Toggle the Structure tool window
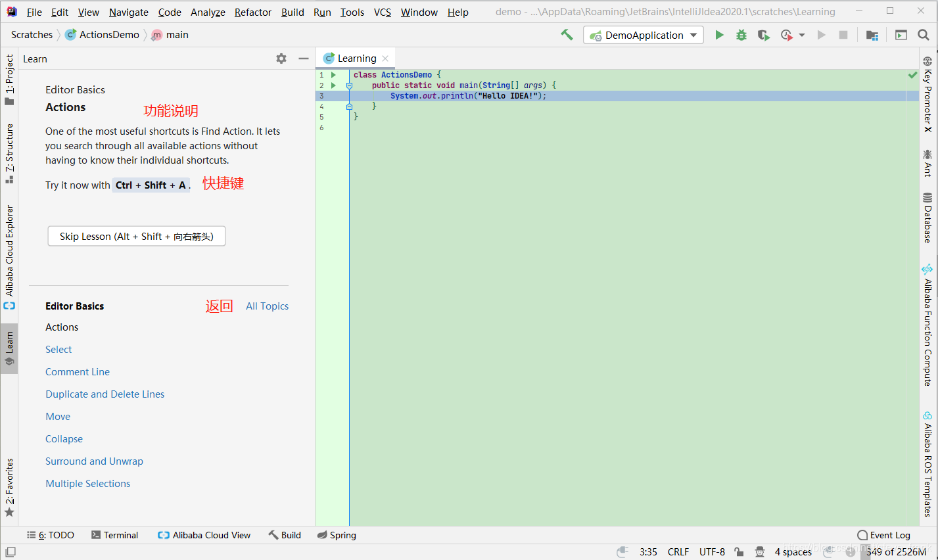Image resolution: width=938 pixels, height=560 pixels. [9, 154]
